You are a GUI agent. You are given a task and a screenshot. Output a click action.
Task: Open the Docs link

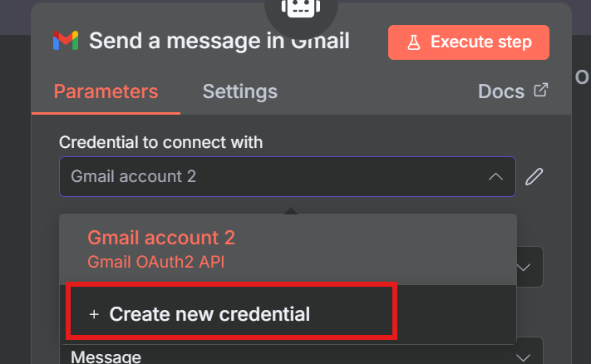(501, 91)
